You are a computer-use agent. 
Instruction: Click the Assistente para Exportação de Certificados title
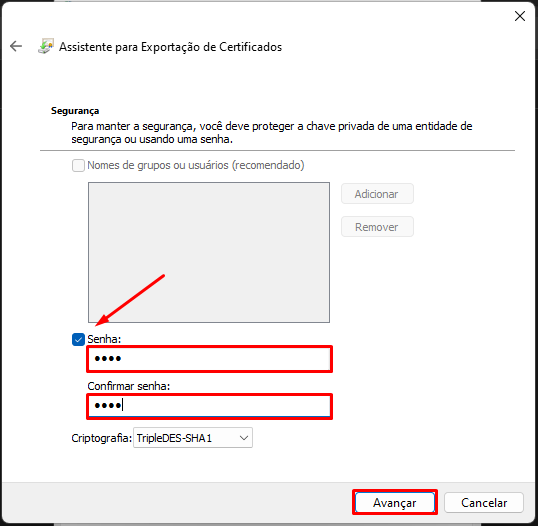pos(170,47)
